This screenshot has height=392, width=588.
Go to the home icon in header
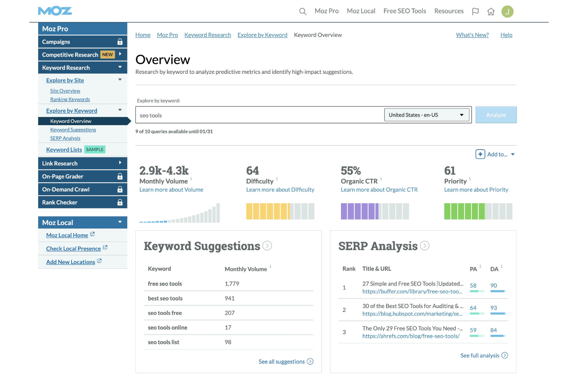point(491,12)
